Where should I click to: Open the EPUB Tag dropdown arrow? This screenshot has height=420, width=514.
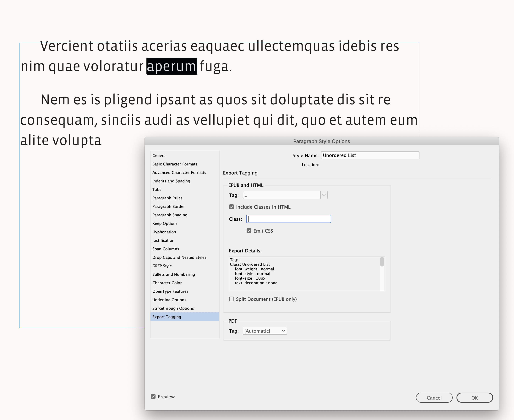324,195
